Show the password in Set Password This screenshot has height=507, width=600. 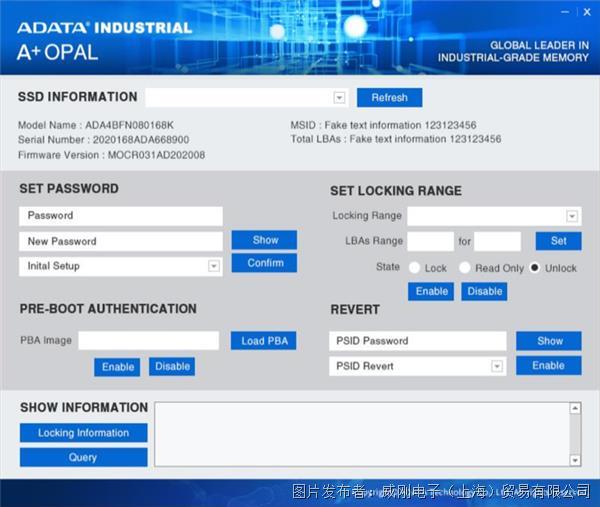pos(264,240)
